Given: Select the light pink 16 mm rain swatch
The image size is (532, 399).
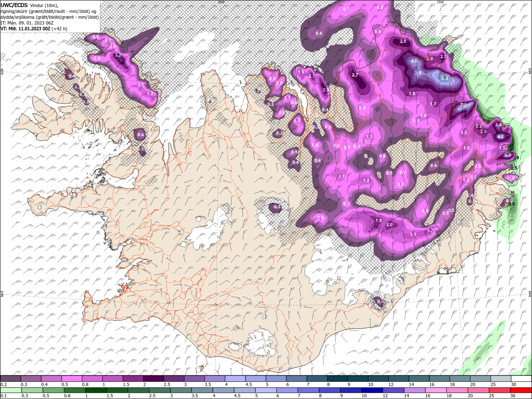Looking at the screenshot, I should click(436, 390).
